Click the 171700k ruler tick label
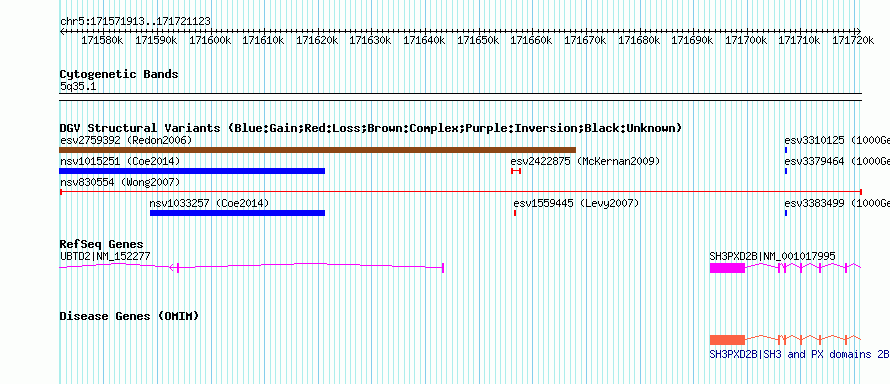 (746, 40)
